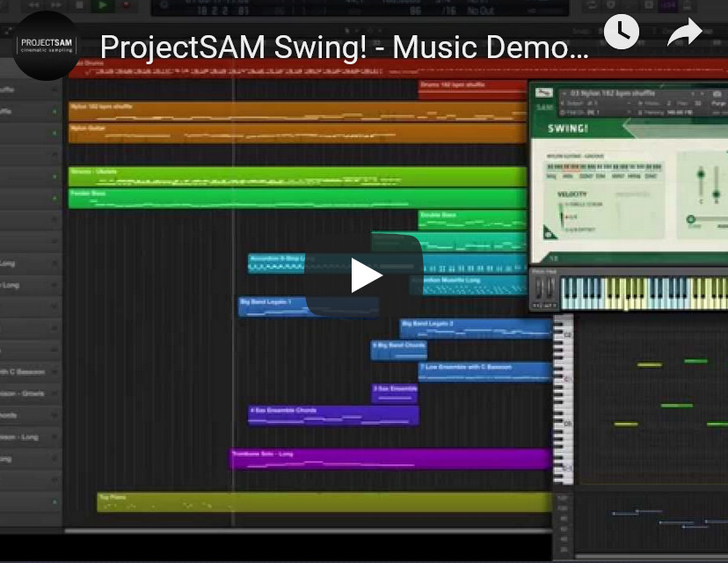This screenshot has width=728, height=563.
Task: Adjust the horizontal slider knob in the Swing plugin
Action: pos(691,219)
